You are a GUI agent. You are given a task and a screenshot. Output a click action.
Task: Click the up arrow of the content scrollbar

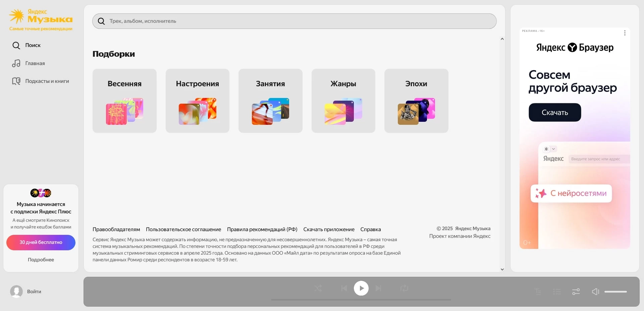coord(502,39)
